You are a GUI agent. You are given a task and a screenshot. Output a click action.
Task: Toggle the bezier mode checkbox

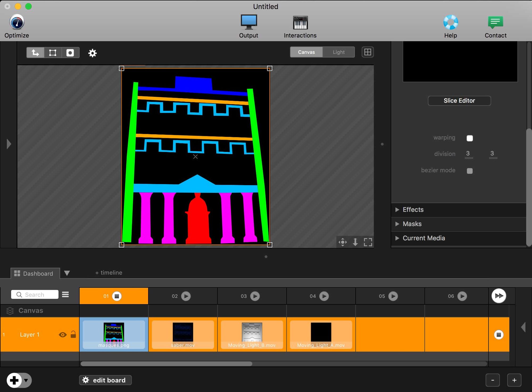pyautogui.click(x=470, y=171)
